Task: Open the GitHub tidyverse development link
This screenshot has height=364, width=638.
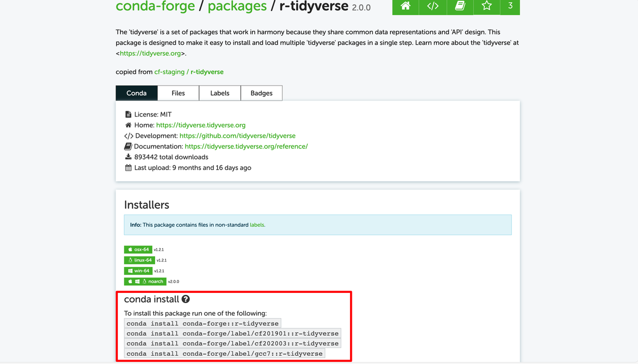Action: [237, 135]
